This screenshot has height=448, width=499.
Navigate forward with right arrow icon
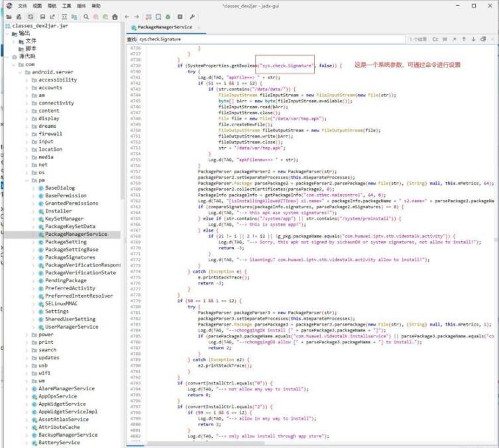[x=137, y=17]
